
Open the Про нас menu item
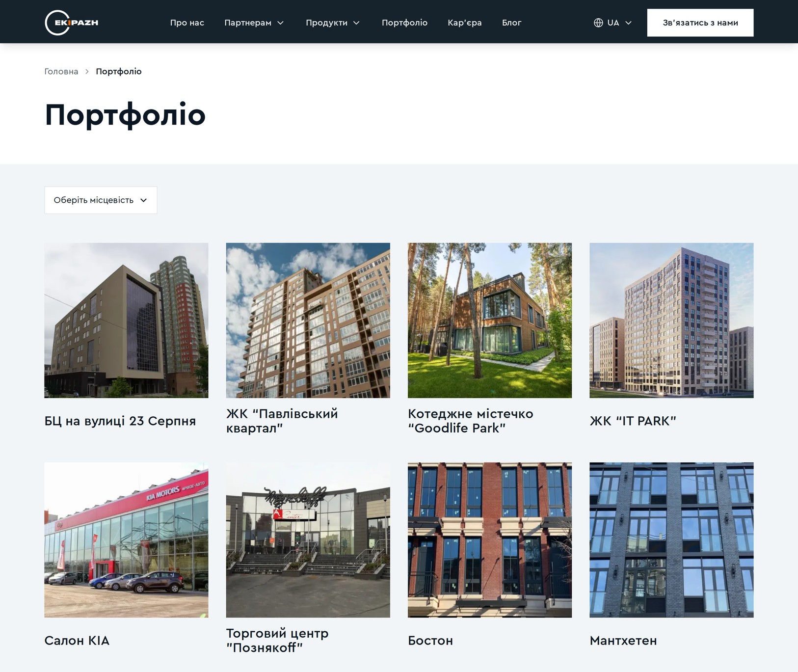pyautogui.click(x=187, y=23)
